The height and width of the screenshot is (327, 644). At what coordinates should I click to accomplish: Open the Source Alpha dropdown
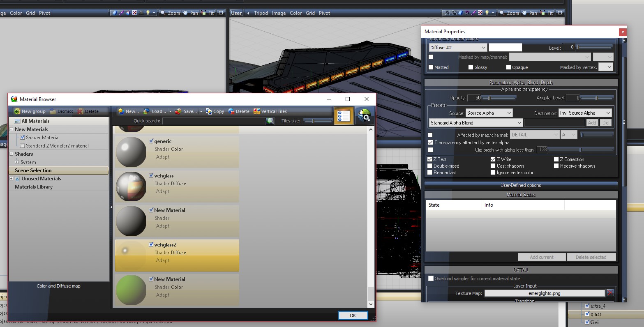pyautogui.click(x=489, y=113)
